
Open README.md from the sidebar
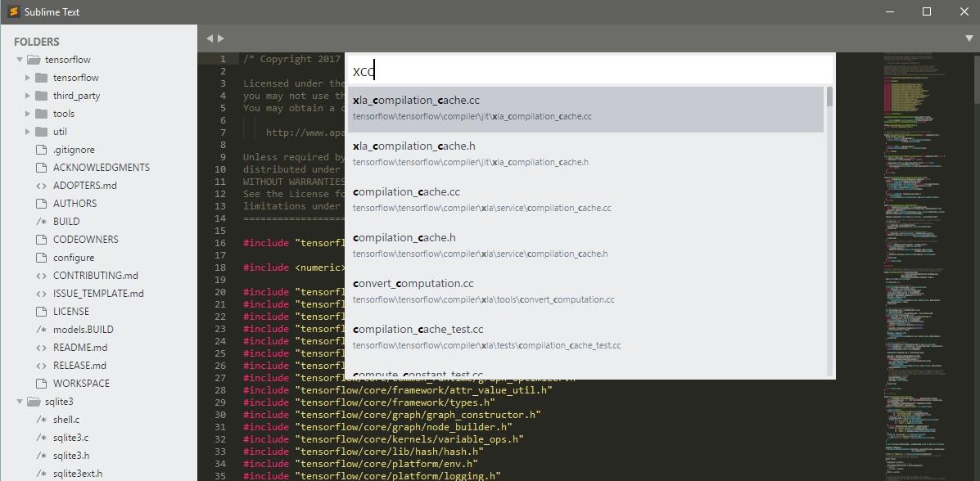point(80,348)
